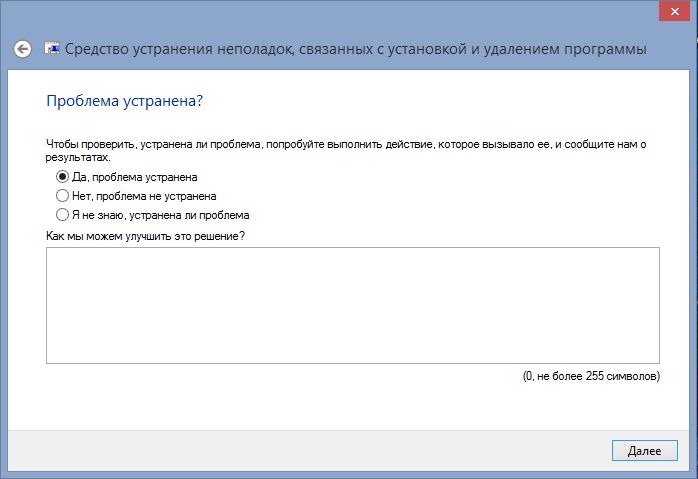The width and height of the screenshot is (698, 479).
Task: Click the instruction paragraph starting with "Чтобы проверить"
Action: 340,145
